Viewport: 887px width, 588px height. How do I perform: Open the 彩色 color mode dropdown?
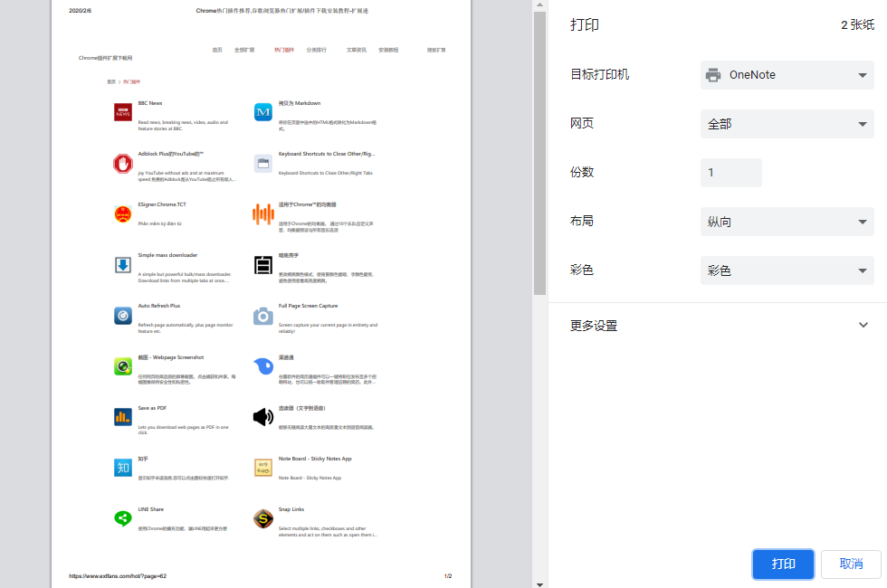787,270
